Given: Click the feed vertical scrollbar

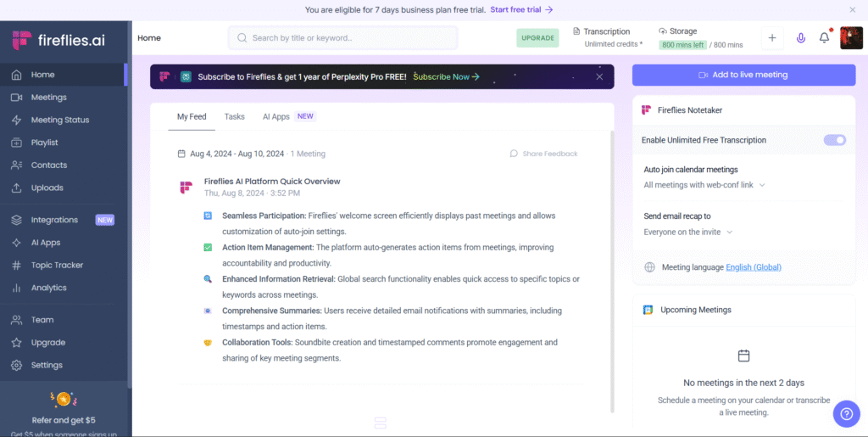Looking at the screenshot, I should pos(612,272).
